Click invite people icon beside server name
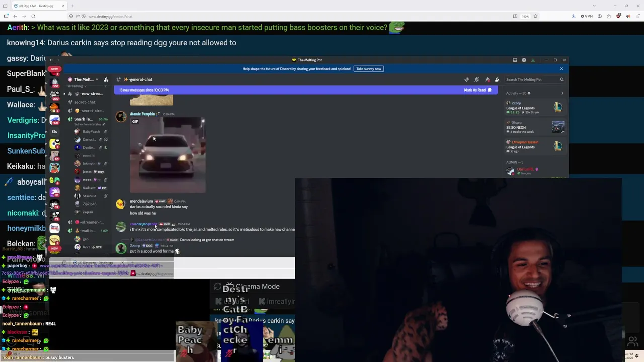The height and width of the screenshot is (362, 644). click(106, 79)
